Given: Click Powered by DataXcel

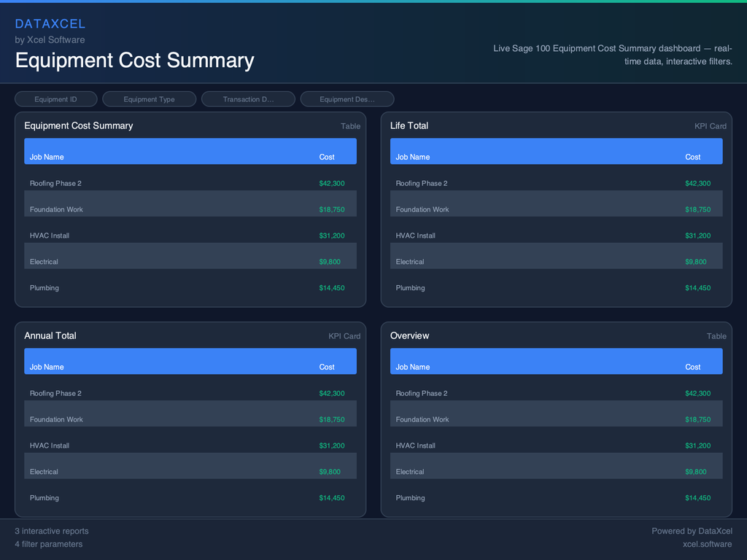Looking at the screenshot, I should (692, 531).
